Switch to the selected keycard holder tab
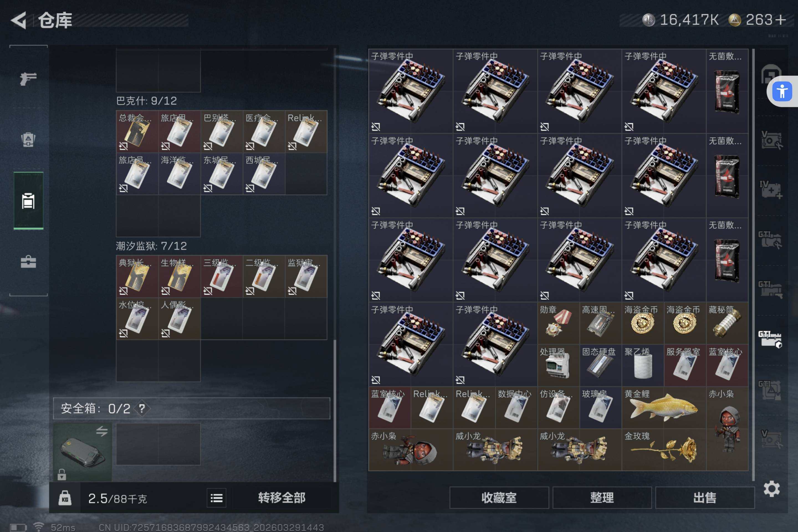 click(28, 201)
